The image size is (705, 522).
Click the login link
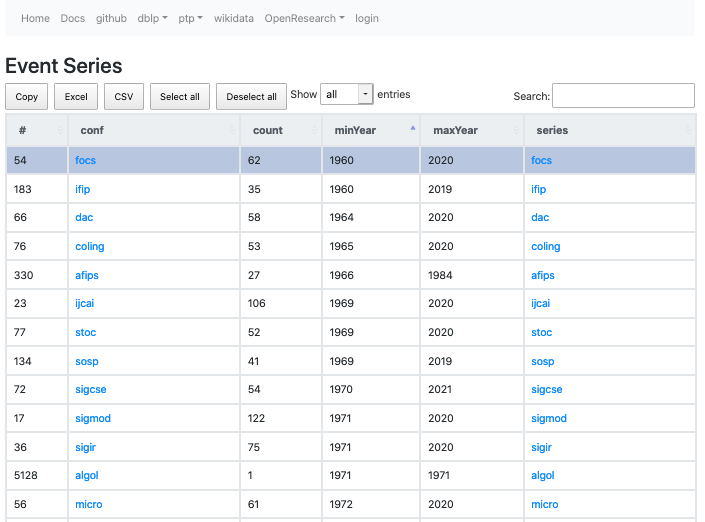(x=367, y=18)
